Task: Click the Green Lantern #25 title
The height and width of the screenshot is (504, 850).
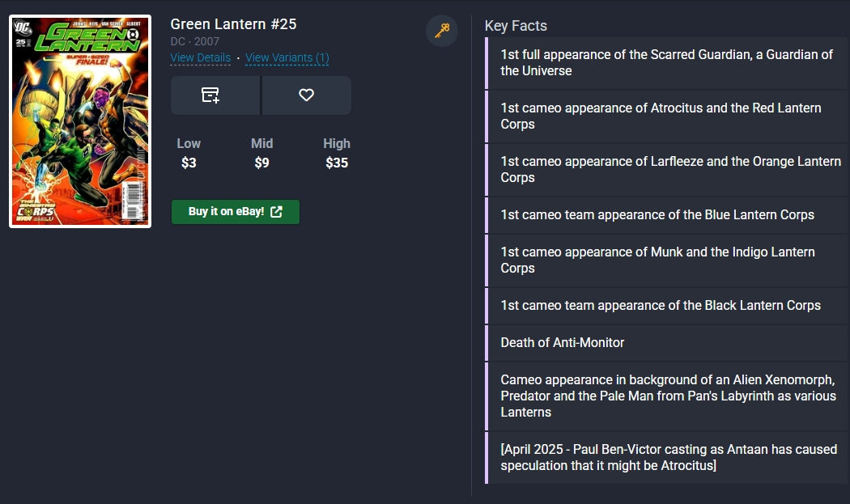Action: point(233,24)
